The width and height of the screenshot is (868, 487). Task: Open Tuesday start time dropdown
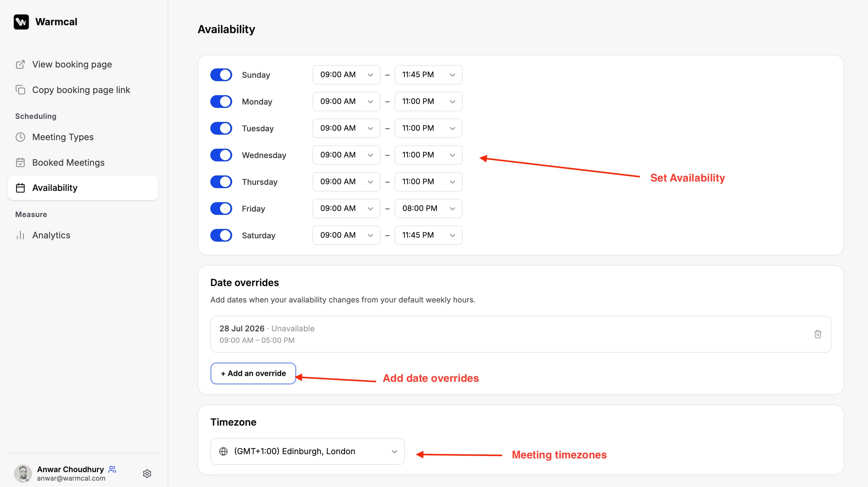pyautogui.click(x=346, y=128)
